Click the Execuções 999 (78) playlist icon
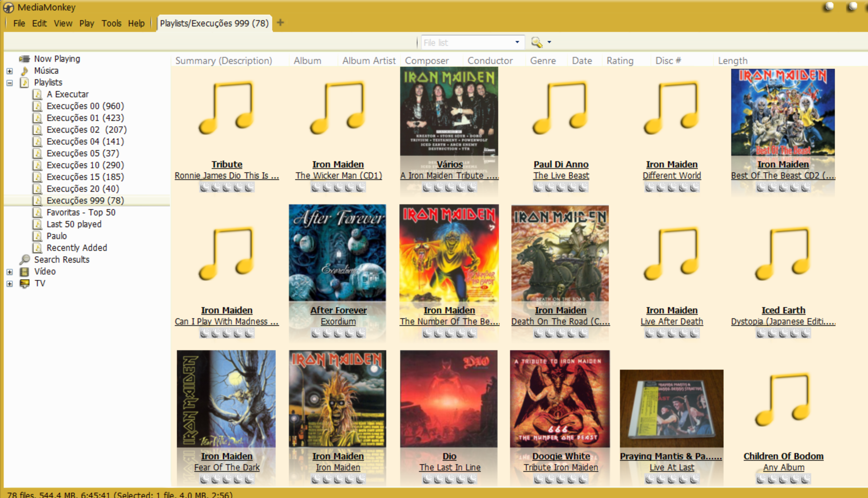868x498 pixels. tap(38, 201)
